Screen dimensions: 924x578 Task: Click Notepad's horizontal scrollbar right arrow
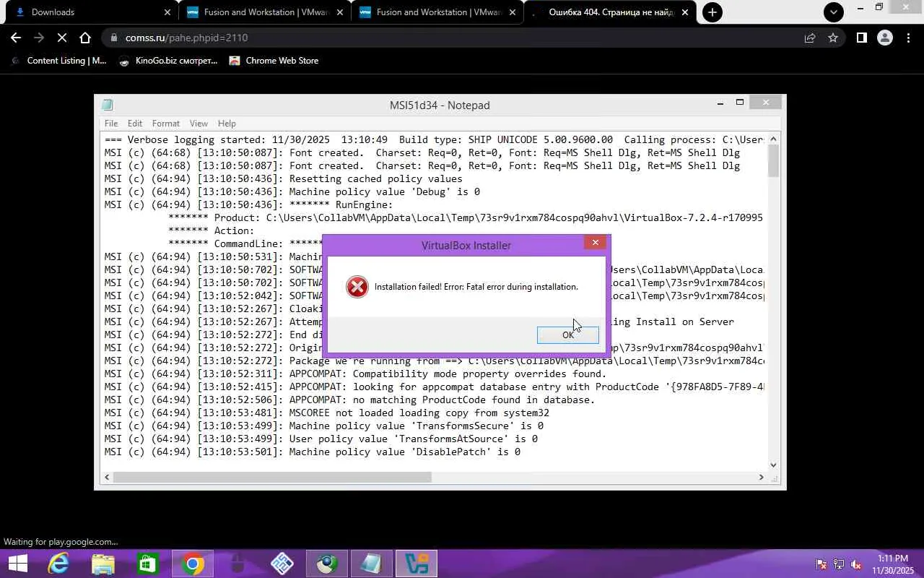(x=761, y=477)
